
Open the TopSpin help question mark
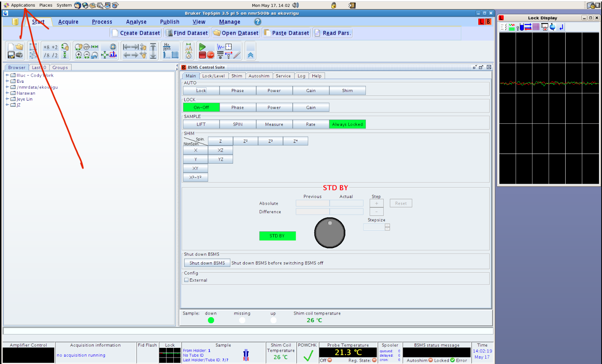coord(257,22)
